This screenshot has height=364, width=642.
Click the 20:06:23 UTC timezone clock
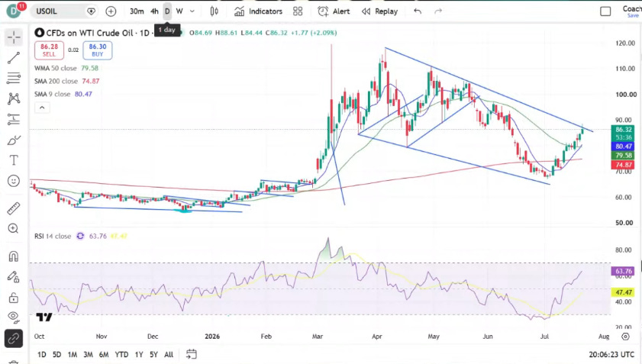[x=611, y=355]
